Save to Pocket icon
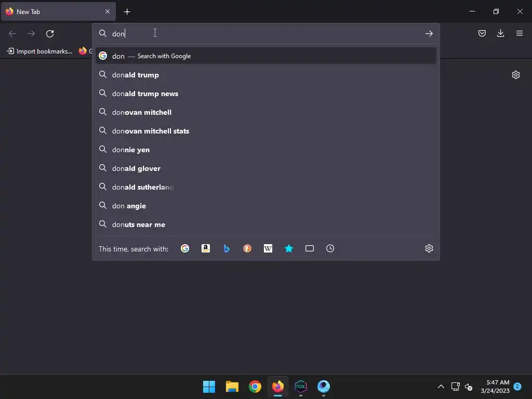 coord(482,33)
